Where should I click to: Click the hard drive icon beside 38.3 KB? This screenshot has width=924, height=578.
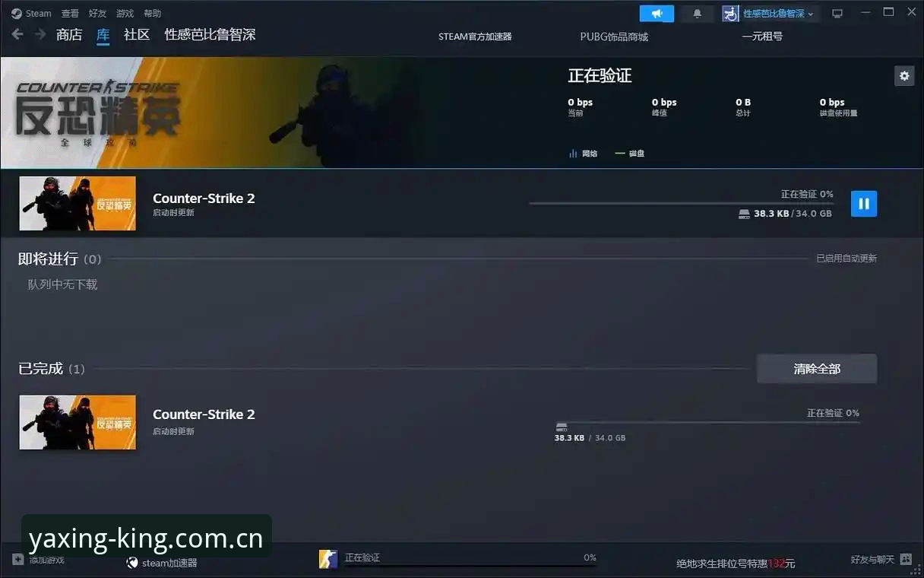(744, 214)
